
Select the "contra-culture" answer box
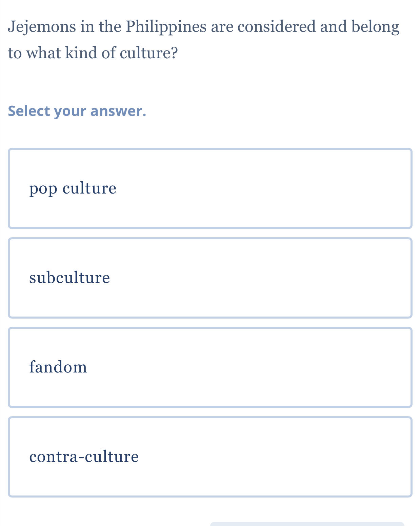click(x=210, y=457)
